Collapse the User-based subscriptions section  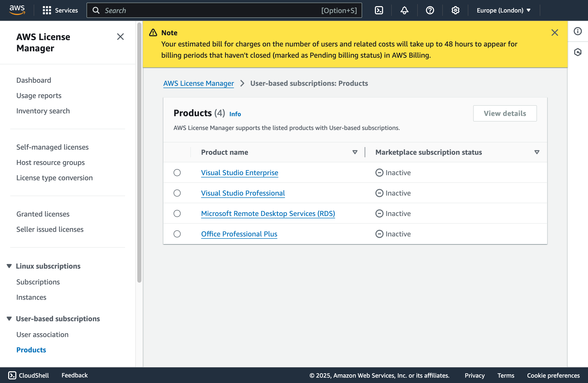pos(9,318)
